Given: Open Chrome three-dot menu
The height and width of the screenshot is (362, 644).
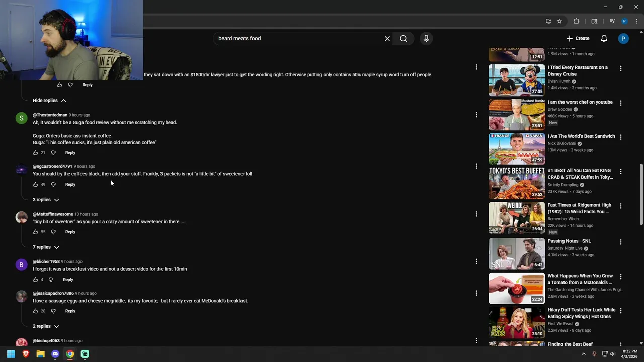Looking at the screenshot, I should [x=636, y=21].
